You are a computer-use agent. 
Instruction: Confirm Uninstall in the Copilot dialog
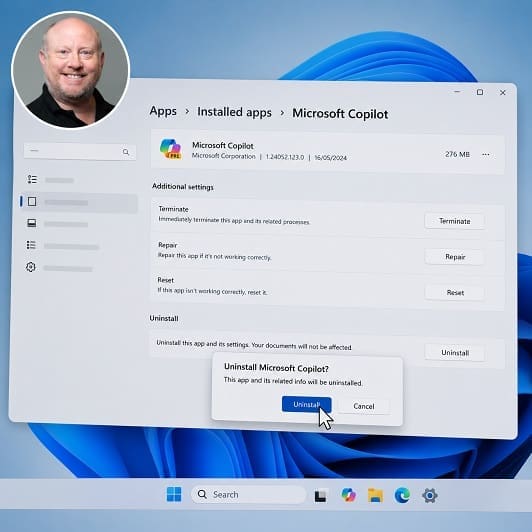pyautogui.click(x=306, y=404)
